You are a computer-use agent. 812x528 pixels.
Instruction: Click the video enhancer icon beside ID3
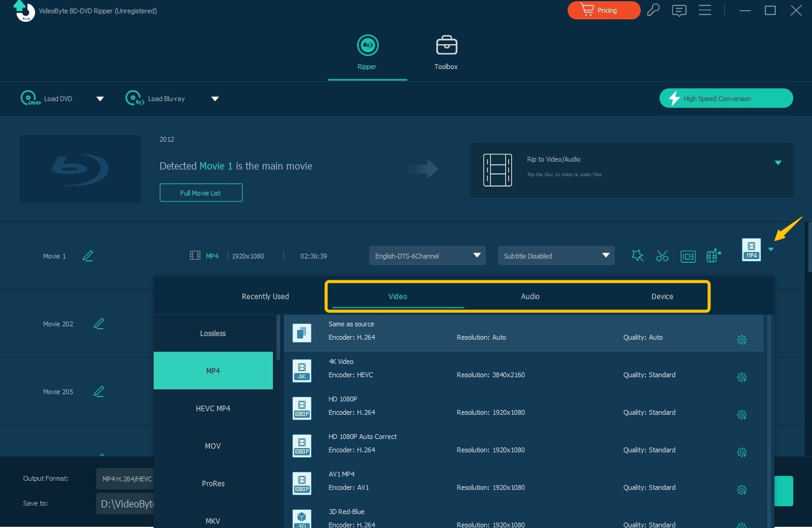click(x=713, y=256)
